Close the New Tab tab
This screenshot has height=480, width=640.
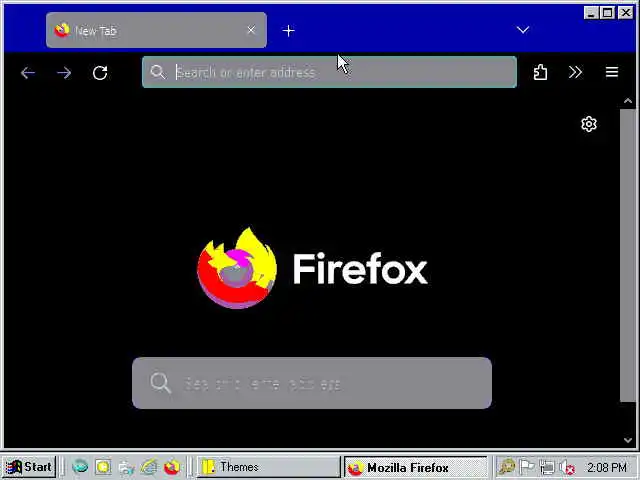(251, 30)
